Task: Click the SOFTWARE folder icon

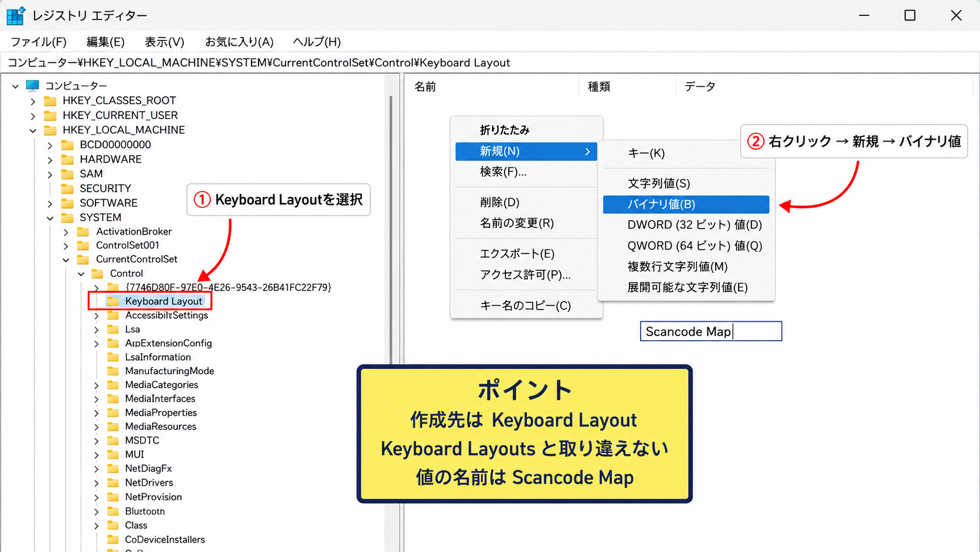Action: coord(67,203)
